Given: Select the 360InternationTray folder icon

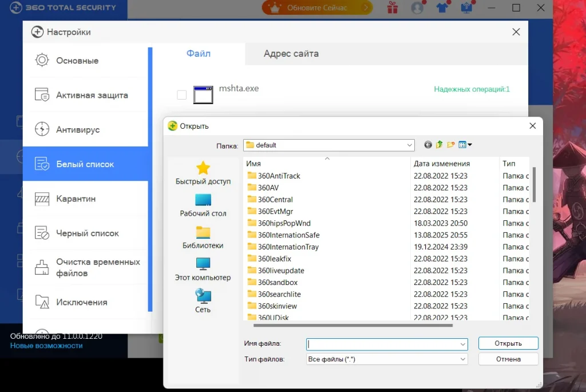Looking at the screenshot, I should pyautogui.click(x=252, y=247).
